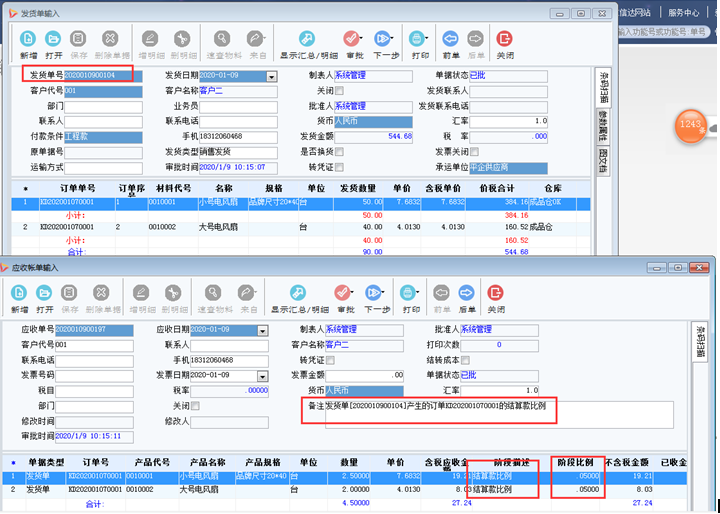
Task: Click 来自 icon in 发货单输入 toolbar
Action: point(254,39)
